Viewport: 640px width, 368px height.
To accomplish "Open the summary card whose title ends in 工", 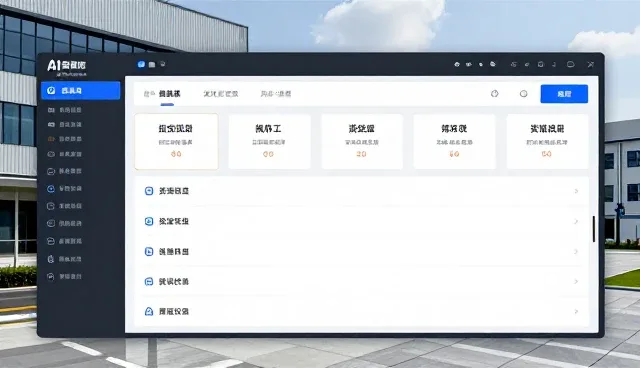I will pyautogui.click(x=269, y=141).
